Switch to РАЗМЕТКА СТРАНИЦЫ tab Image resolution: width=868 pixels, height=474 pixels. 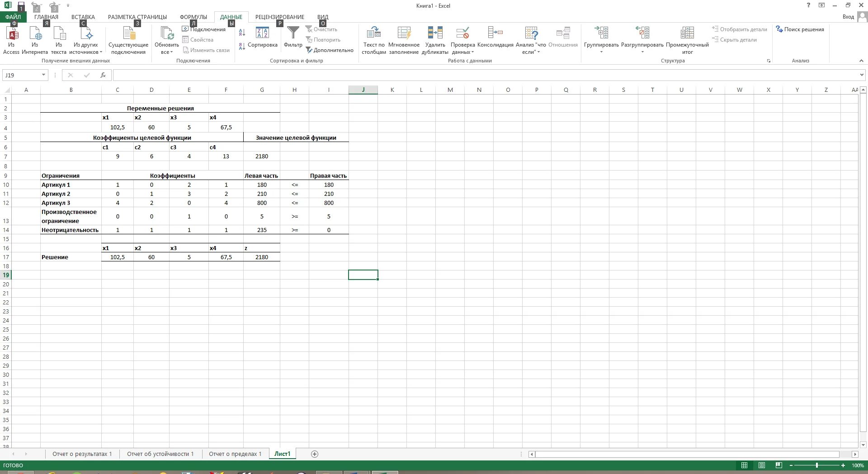coord(137,17)
